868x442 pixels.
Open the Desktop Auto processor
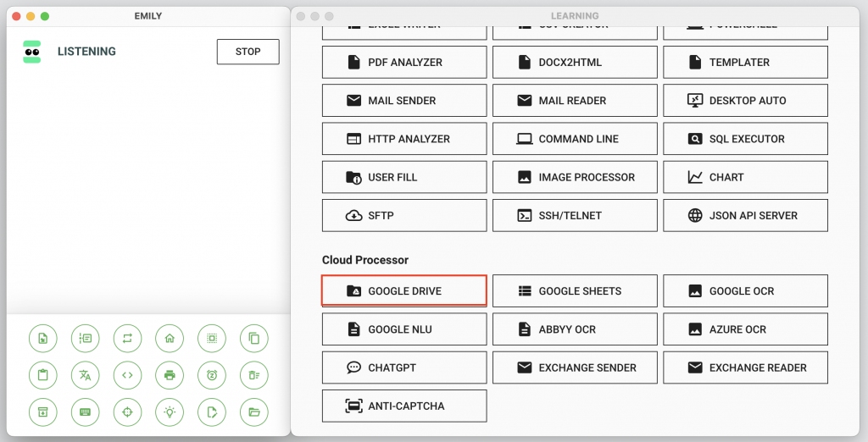pyautogui.click(x=745, y=100)
